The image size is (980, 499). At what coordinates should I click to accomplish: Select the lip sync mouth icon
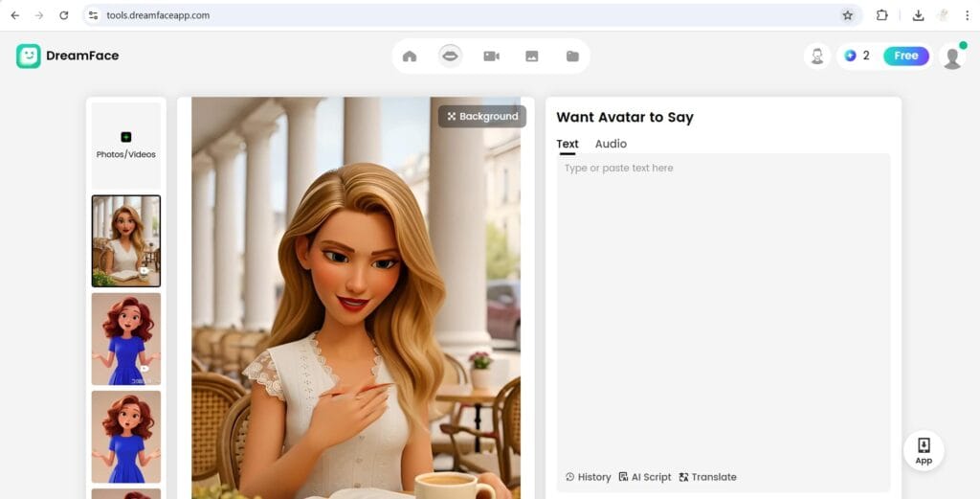(450, 57)
